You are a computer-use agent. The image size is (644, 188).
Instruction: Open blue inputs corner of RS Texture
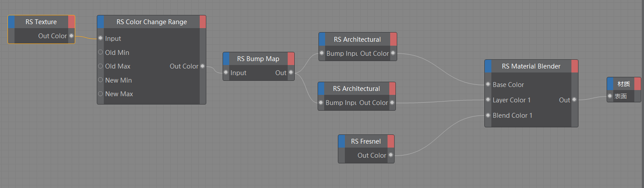click(x=11, y=22)
